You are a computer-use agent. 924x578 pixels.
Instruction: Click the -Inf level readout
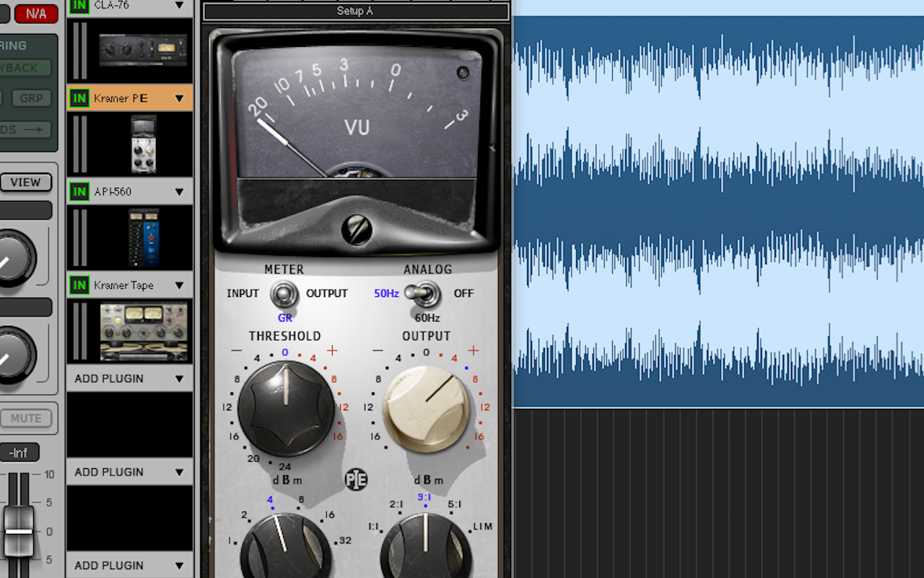point(19,453)
